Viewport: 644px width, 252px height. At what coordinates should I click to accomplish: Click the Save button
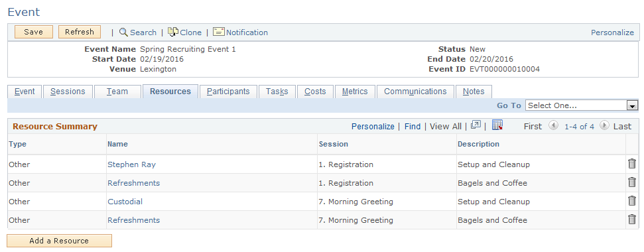34,32
